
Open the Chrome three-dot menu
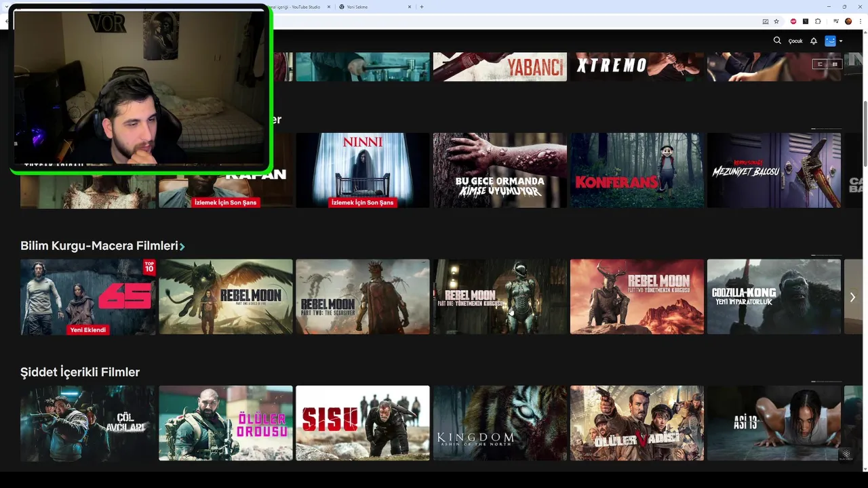coord(859,21)
